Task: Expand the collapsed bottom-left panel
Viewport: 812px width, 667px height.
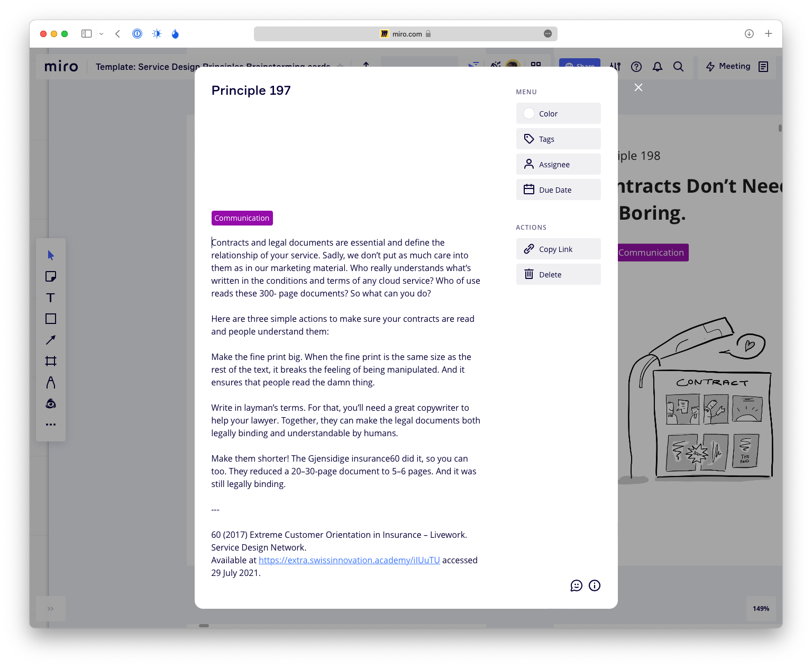Action: [51, 609]
